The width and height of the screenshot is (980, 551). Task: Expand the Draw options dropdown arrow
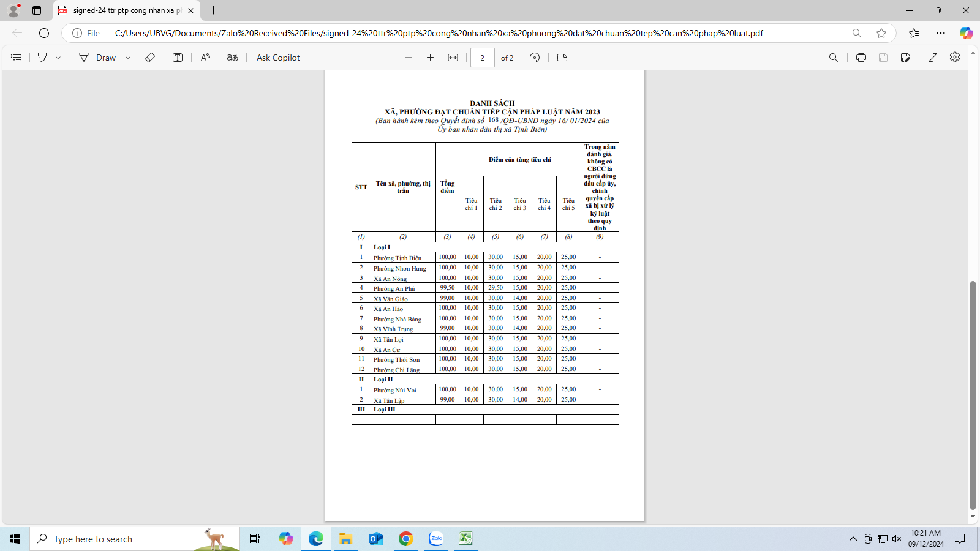[x=128, y=58]
